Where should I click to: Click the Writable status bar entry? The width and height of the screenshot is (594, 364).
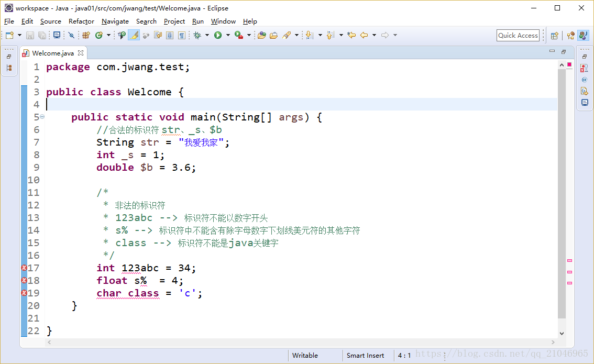point(305,355)
